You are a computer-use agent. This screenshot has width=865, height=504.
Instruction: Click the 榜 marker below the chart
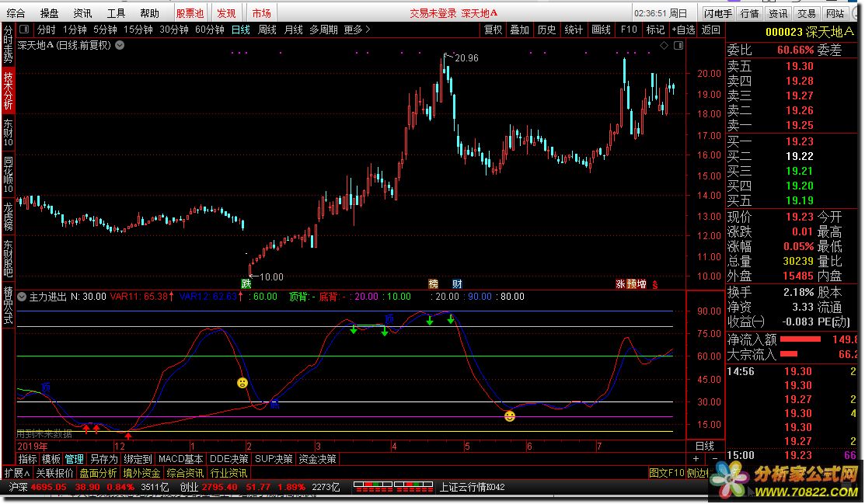pyautogui.click(x=434, y=284)
